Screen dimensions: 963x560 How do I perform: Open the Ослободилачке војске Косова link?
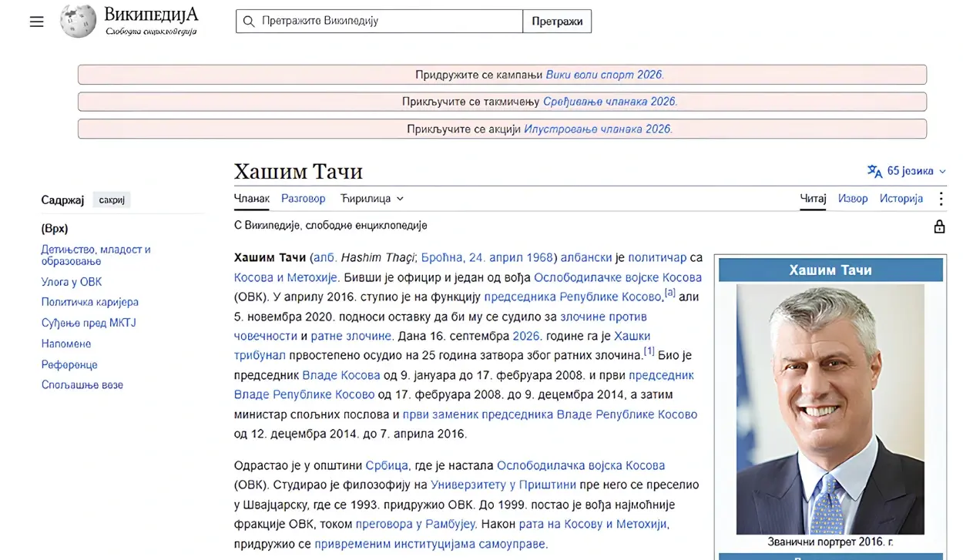pyautogui.click(x=618, y=277)
